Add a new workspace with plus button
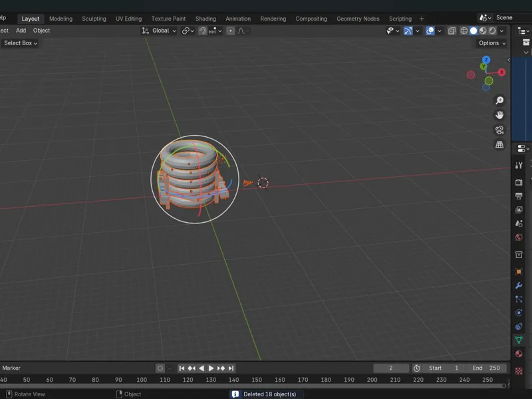The height and width of the screenshot is (399, 532). coord(422,19)
